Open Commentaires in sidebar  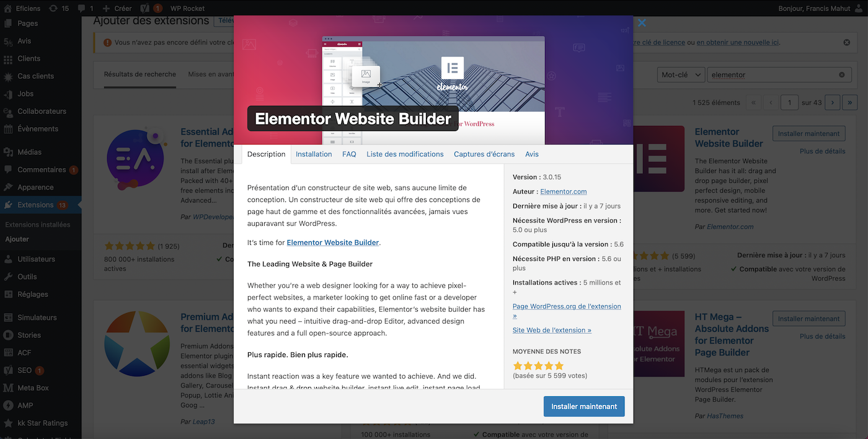coord(40,170)
